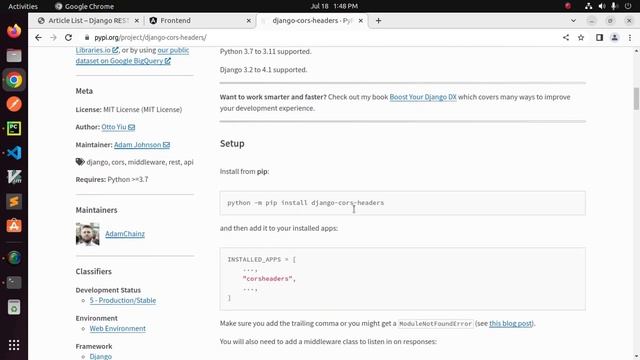Image resolution: width=640 pixels, height=360 pixels.
Task: Open the Google Chrome app menu
Action: (84, 6)
